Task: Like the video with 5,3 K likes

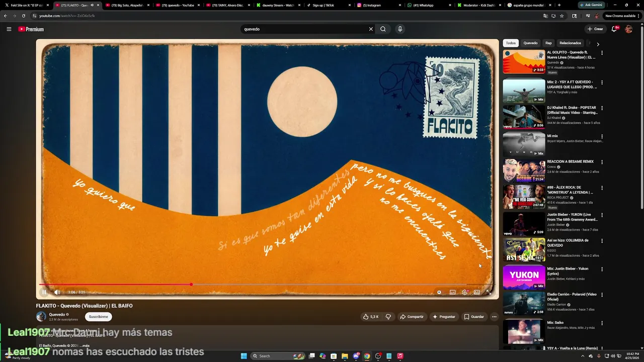Action: tap(371, 317)
